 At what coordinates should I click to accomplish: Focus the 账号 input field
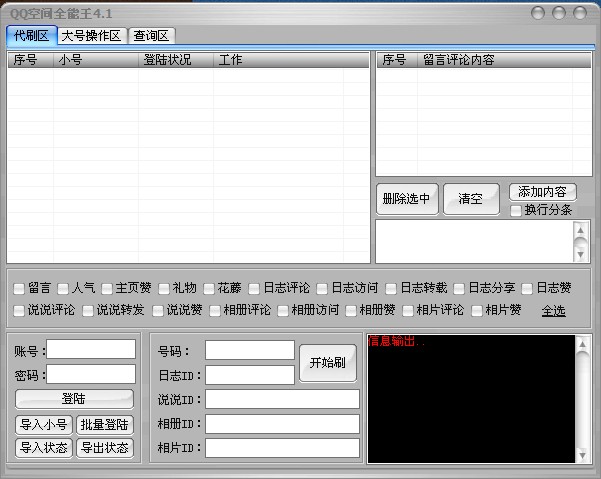[x=91, y=349]
